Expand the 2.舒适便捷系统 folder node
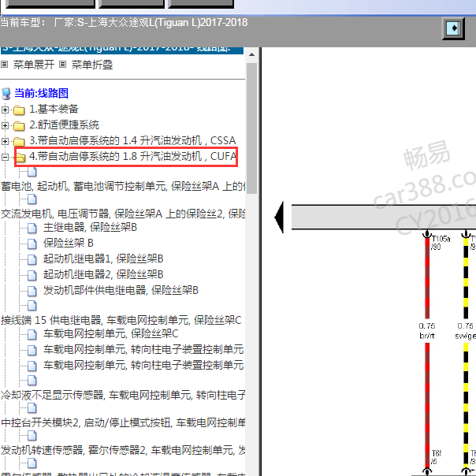This screenshot has height=476, width=476. pyautogui.click(x=5, y=125)
